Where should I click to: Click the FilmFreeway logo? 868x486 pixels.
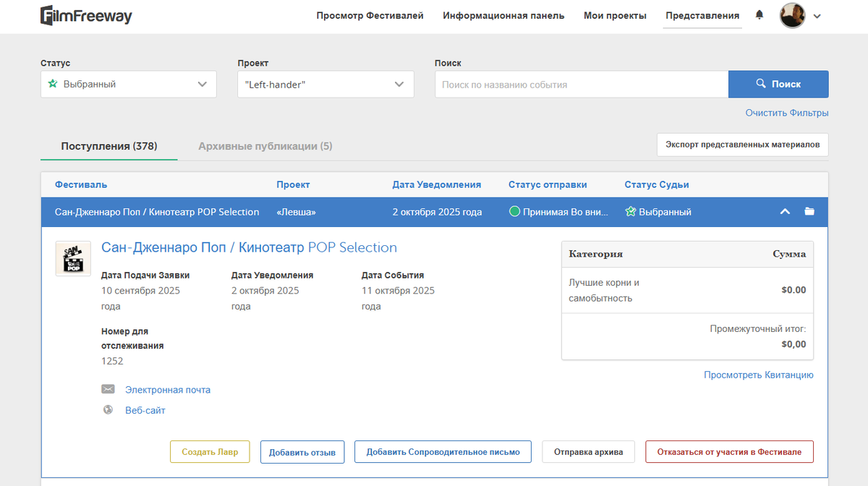(x=86, y=15)
